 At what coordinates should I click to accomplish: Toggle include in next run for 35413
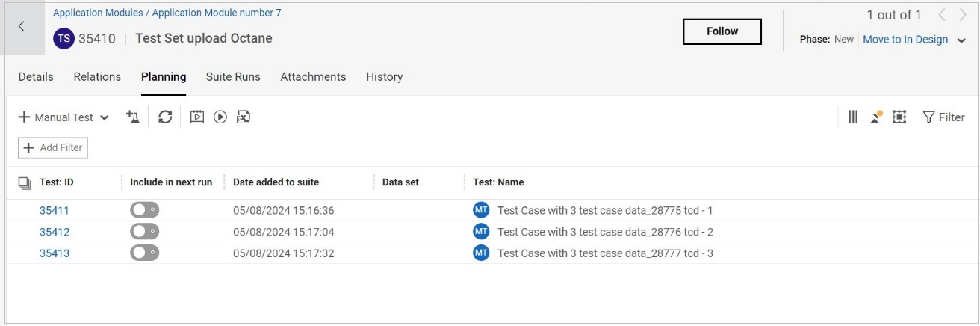pos(144,253)
